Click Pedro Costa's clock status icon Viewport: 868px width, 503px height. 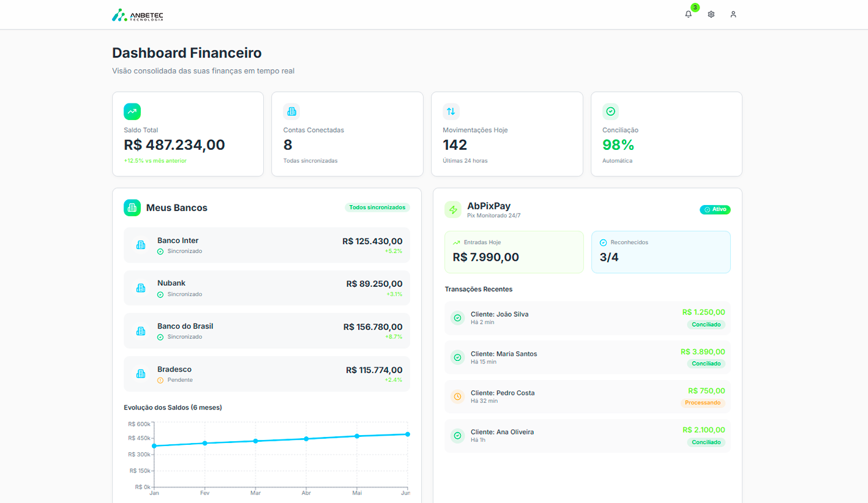click(457, 397)
